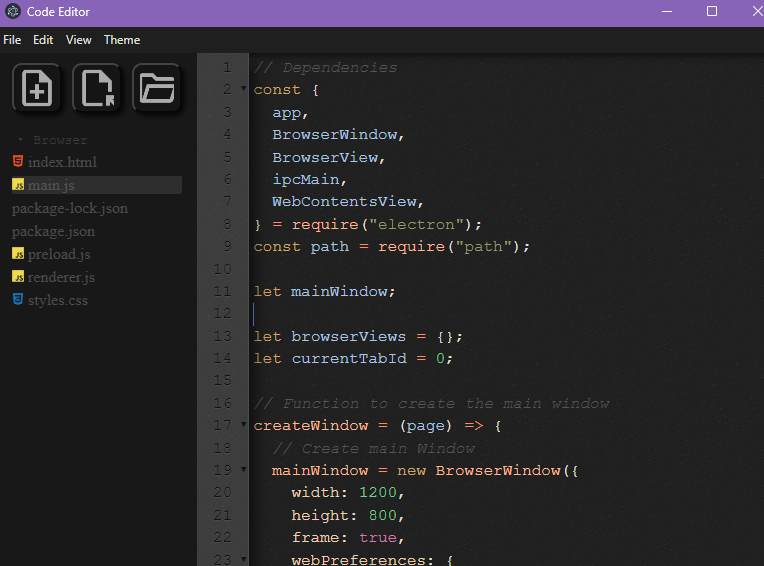This screenshot has width=764, height=566.
Task: Open the File menu
Action: click(12, 40)
